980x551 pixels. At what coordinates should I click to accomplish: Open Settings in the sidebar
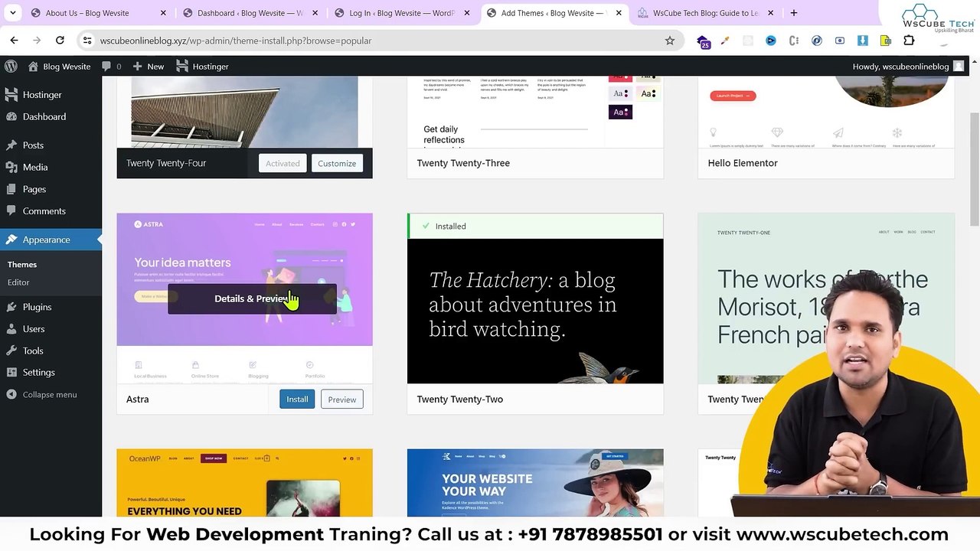(51, 373)
